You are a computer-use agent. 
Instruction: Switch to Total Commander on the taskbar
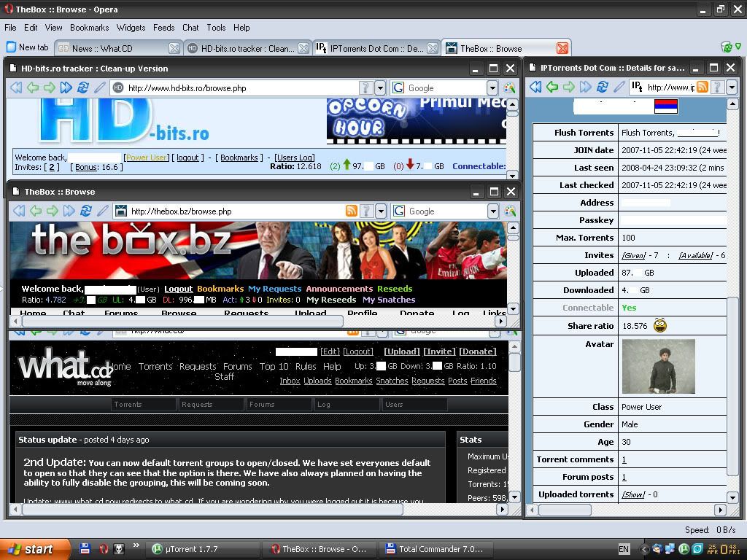coord(436,549)
